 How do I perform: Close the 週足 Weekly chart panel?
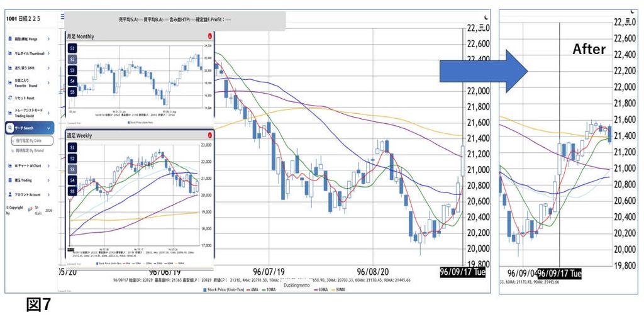(210, 135)
